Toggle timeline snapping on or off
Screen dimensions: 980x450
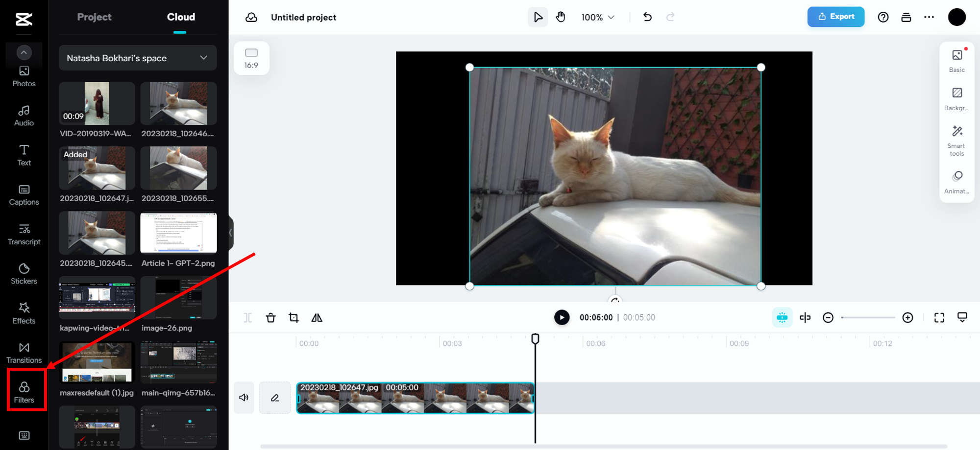(x=782, y=317)
